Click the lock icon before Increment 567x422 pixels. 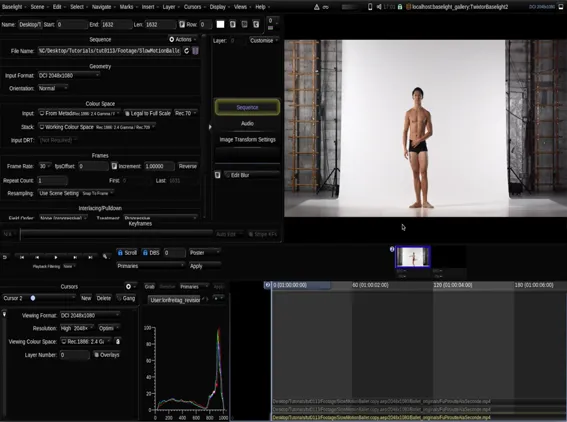click(x=114, y=166)
